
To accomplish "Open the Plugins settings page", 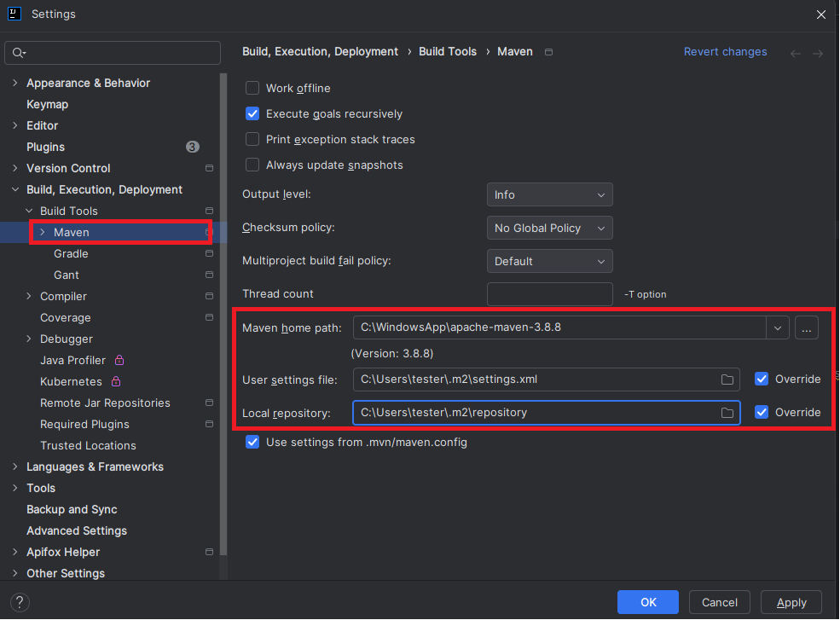I will [45, 147].
